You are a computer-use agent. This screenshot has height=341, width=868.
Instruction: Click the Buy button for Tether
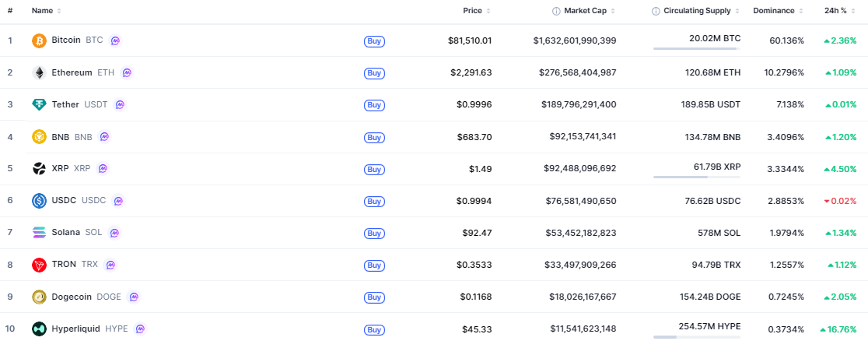click(x=374, y=105)
